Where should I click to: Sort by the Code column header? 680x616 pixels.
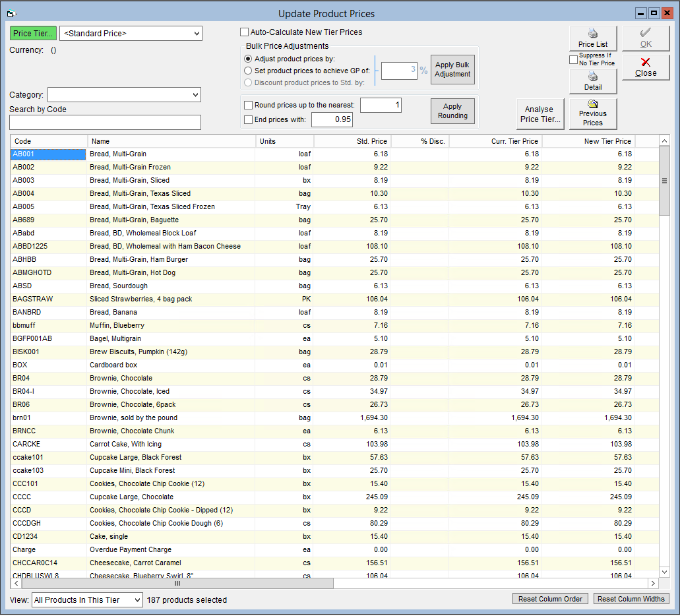49,141
